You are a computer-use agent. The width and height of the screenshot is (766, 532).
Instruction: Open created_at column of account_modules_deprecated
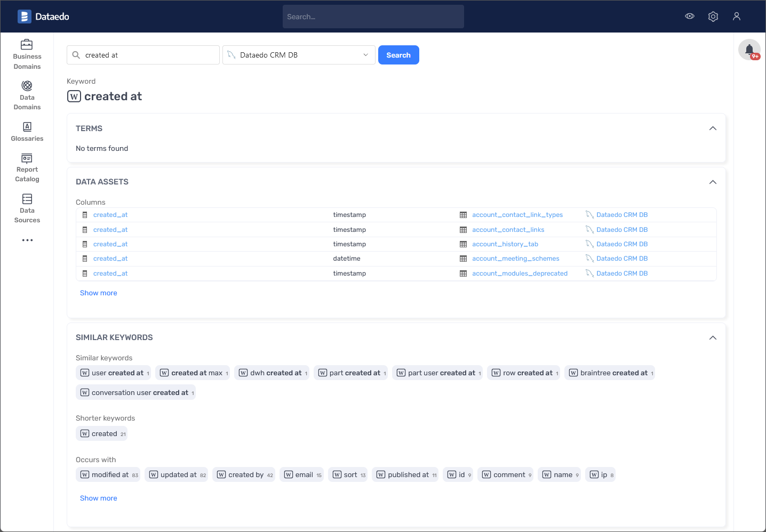110,273
